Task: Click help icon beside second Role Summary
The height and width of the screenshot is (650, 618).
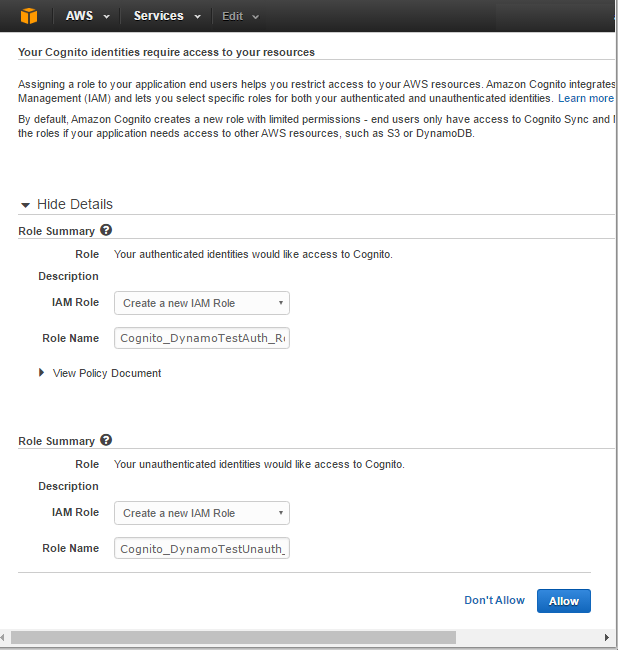Action: (x=106, y=440)
